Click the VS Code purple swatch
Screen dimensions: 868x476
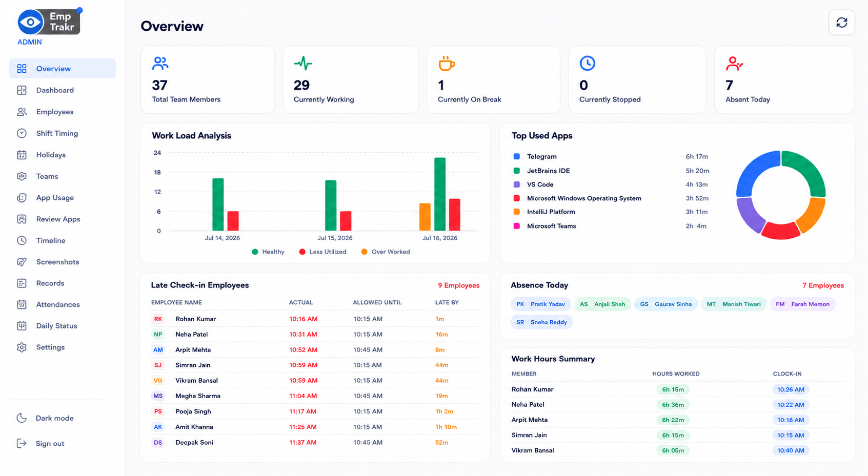point(517,184)
